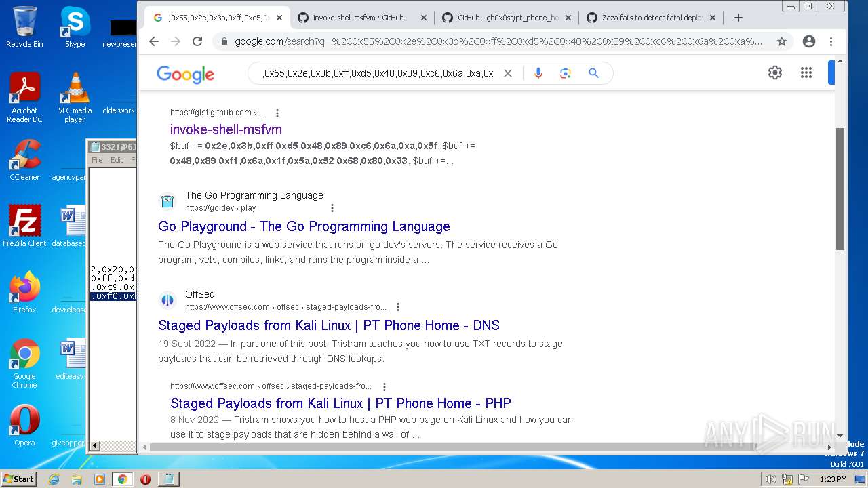The height and width of the screenshot is (488, 868).
Task: Open Windows Start menu
Action: click(x=18, y=479)
